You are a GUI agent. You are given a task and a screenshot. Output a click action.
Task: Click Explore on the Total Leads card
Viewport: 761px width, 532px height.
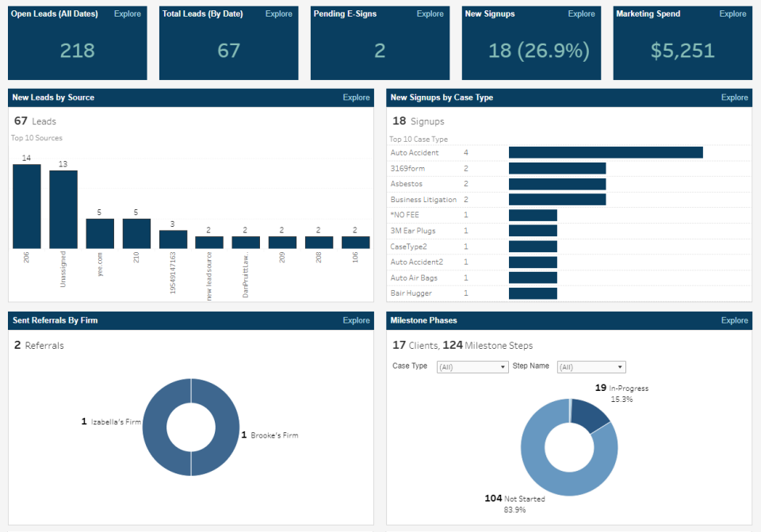(x=278, y=13)
